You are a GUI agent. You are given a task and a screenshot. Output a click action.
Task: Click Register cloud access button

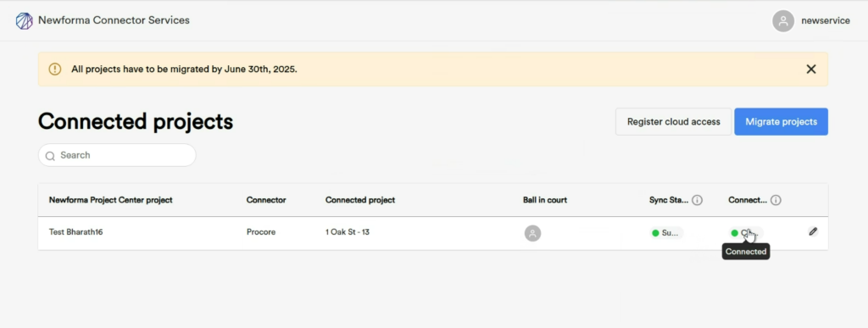(674, 122)
